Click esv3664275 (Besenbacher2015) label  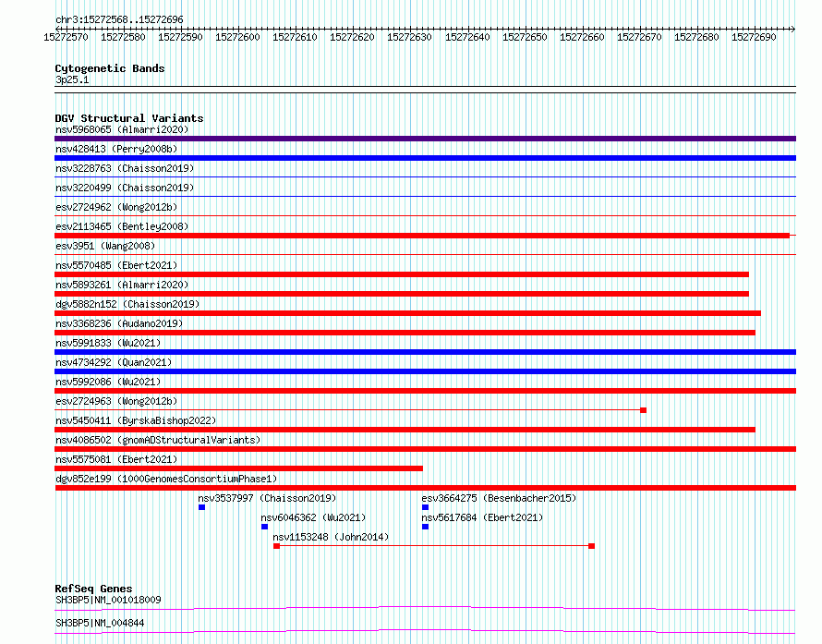(499, 498)
